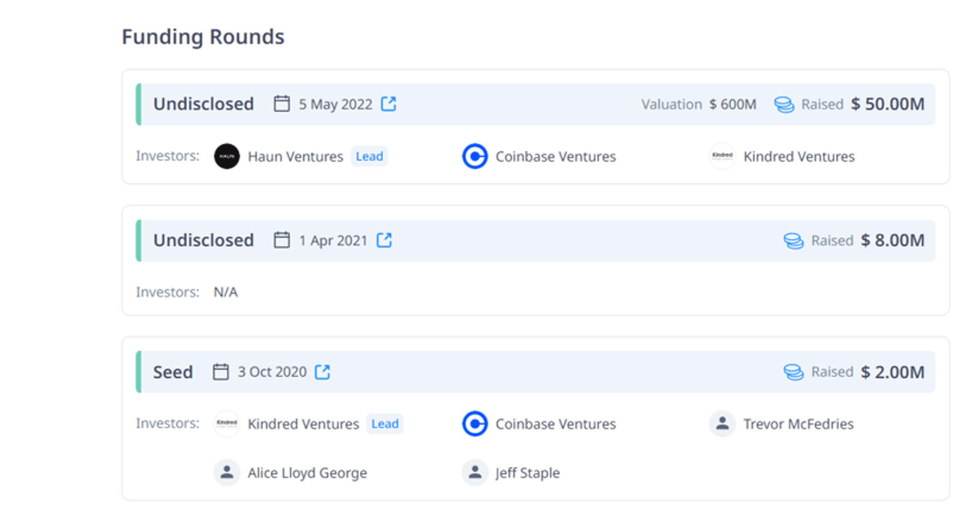Click the Funding Rounds heading
The image size is (980, 529).
(203, 37)
